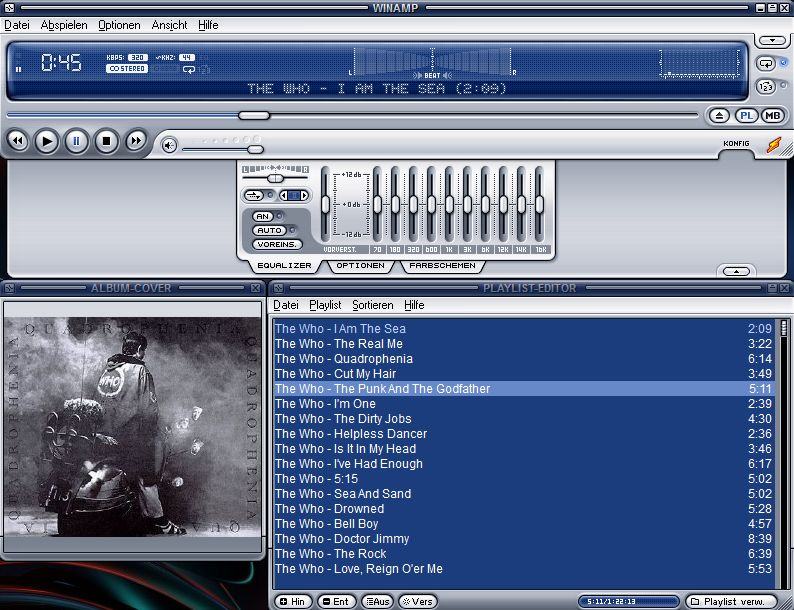Click the VORVERST. preamp slider
Screen dimensions: 794x610
325,205
